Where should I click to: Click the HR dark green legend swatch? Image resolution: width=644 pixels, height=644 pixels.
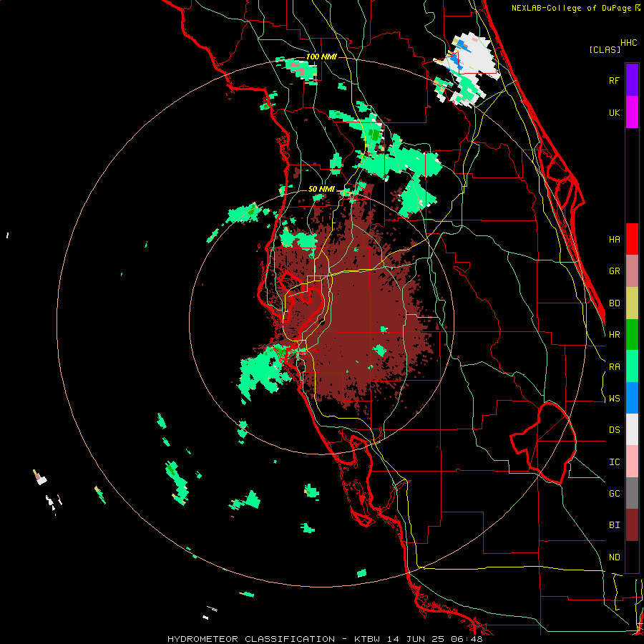(x=632, y=334)
